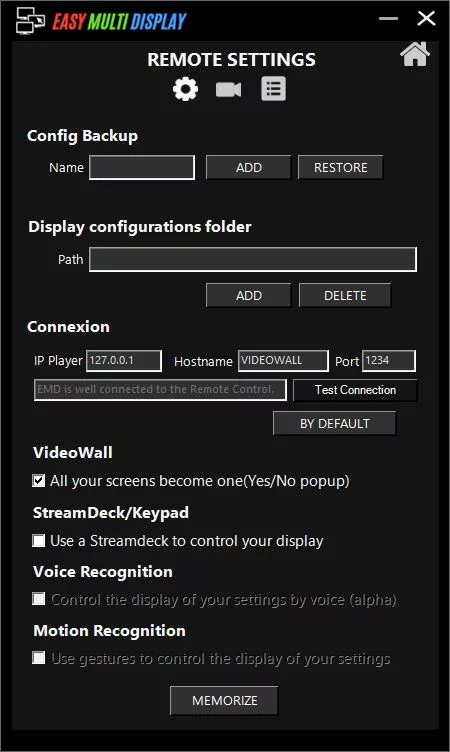The image size is (450, 752).
Task: Open the video camera settings icon
Action: [x=228, y=89]
